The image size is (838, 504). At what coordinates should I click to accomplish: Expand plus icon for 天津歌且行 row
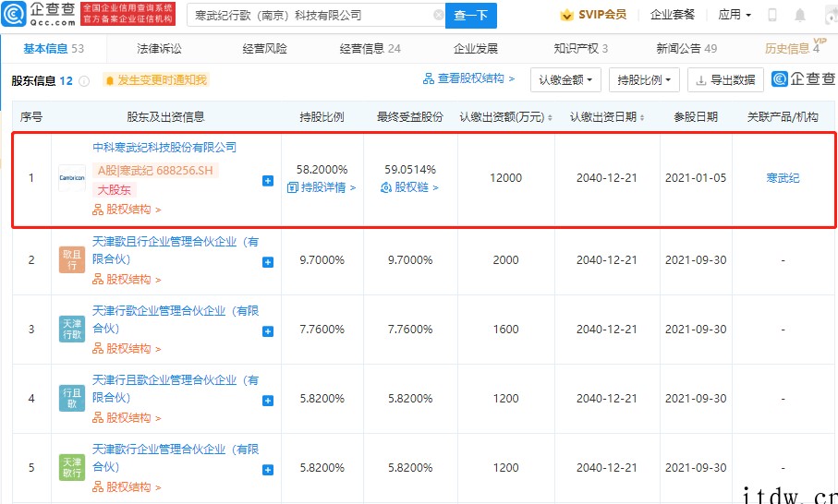tap(268, 262)
